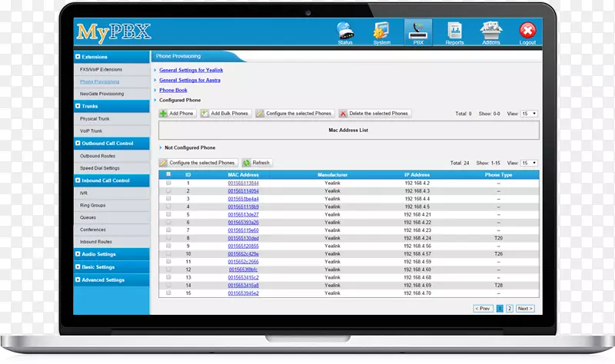
Task: Open MAC address link 0015652c429e
Action: pyautogui.click(x=243, y=253)
